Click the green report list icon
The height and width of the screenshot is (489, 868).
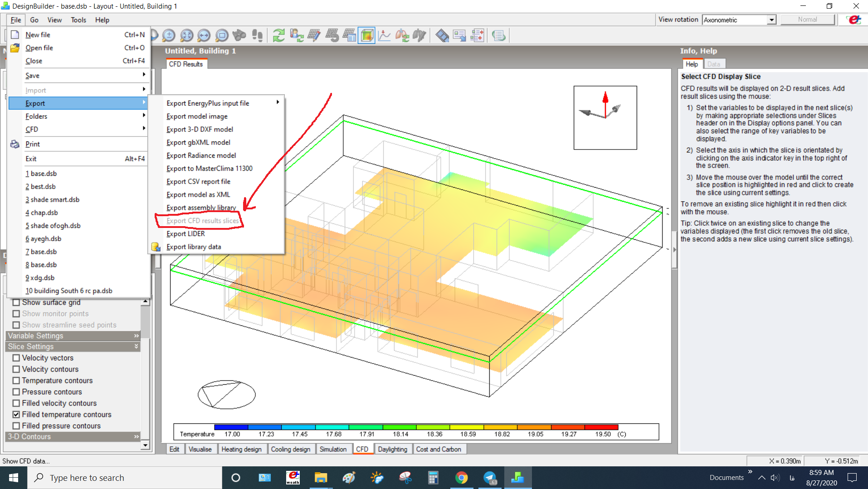pyautogui.click(x=499, y=35)
